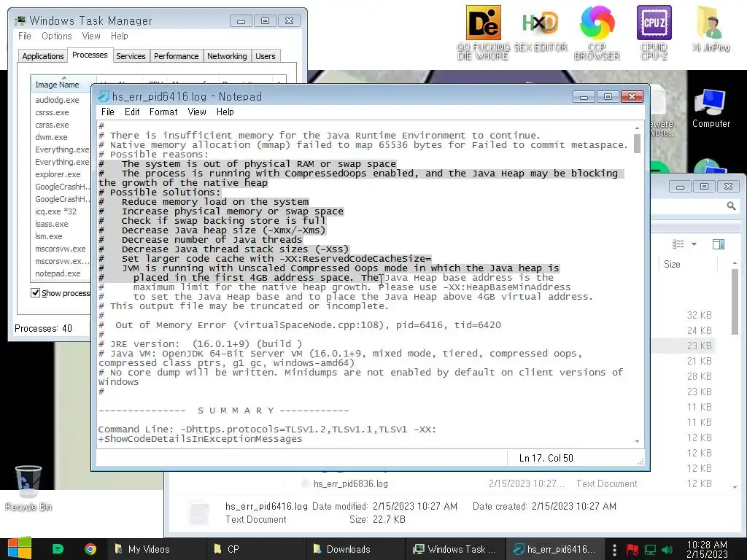Sort Explorer files by Size column
Screen dimensions: 747x560
[688, 264]
